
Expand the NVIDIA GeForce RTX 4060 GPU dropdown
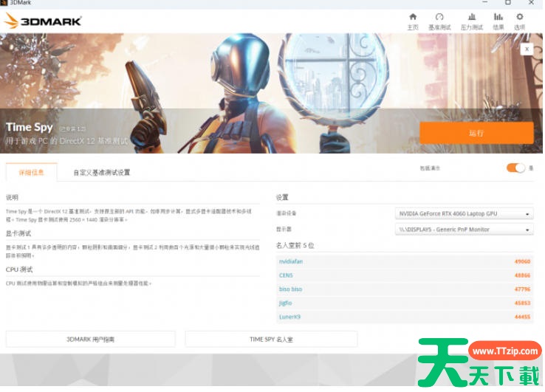coord(464,214)
